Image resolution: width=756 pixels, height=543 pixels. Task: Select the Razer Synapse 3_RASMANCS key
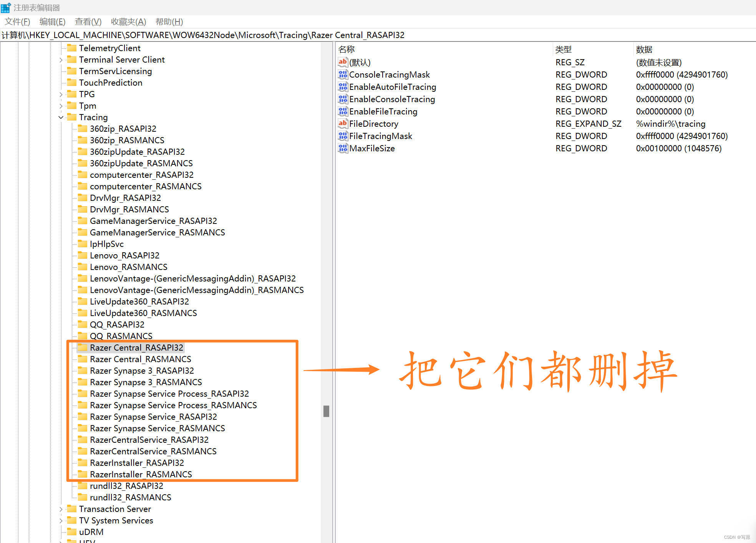point(146,382)
